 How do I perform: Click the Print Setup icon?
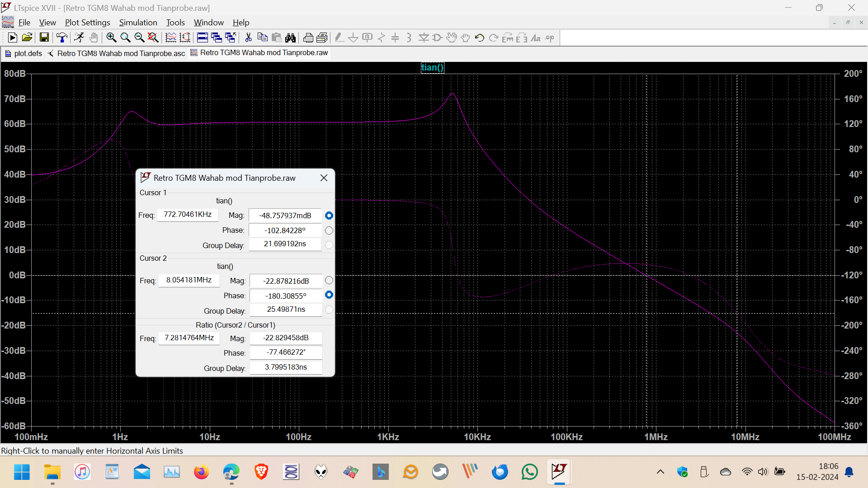(308, 38)
